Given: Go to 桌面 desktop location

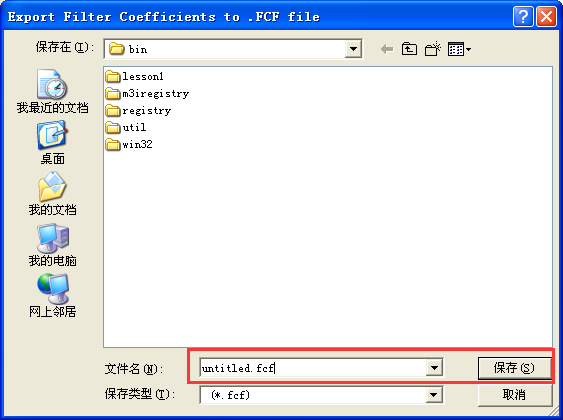Looking at the screenshot, I should point(52,143).
